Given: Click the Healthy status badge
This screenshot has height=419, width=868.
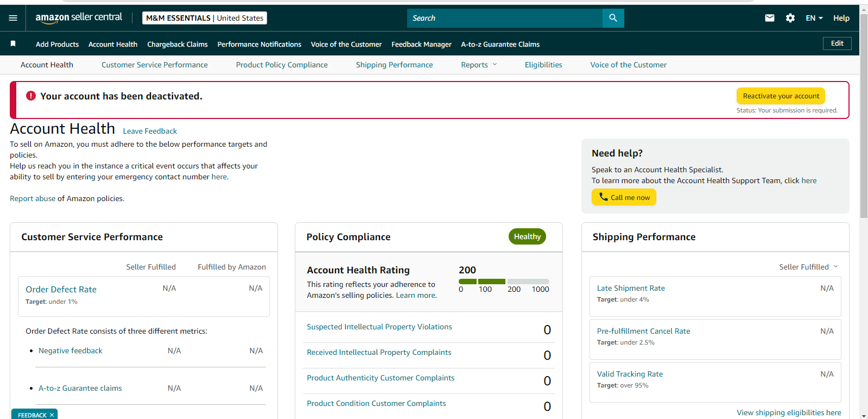Looking at the screenshot, I should [527, 236].
